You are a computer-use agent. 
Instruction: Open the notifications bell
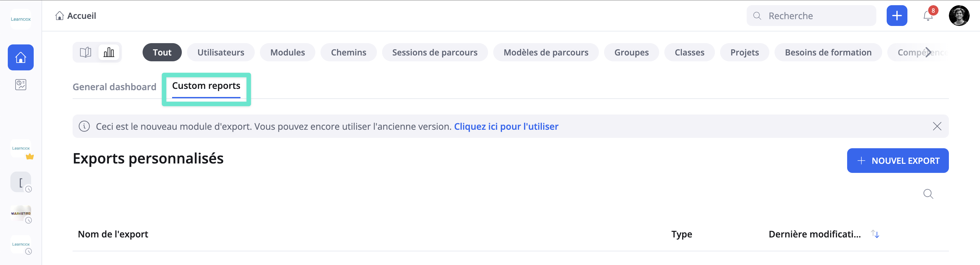coord(928,16)
